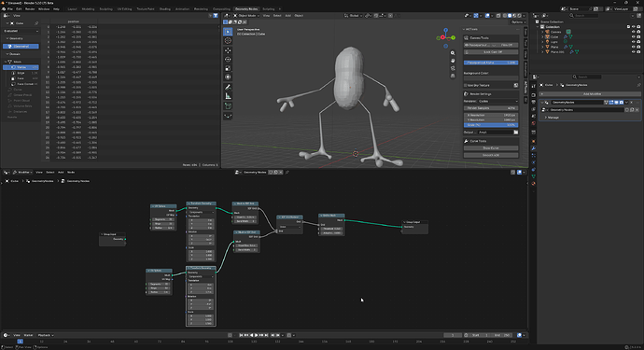Expand the Camera item in Outliner

pos(542,32)
